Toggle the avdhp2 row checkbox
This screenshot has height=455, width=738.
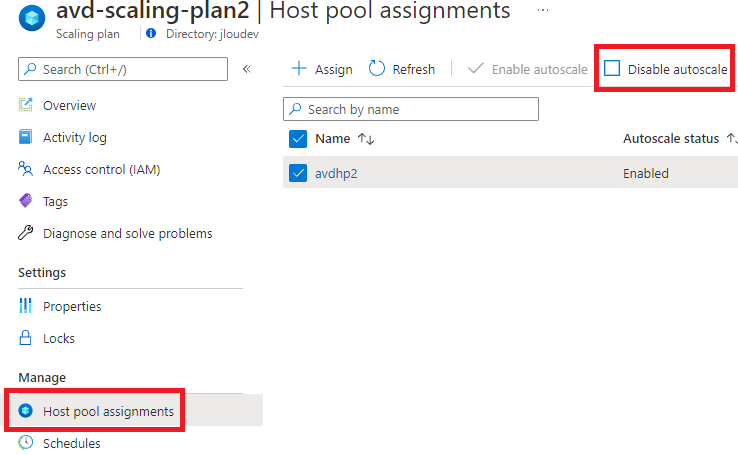[298, 173]
